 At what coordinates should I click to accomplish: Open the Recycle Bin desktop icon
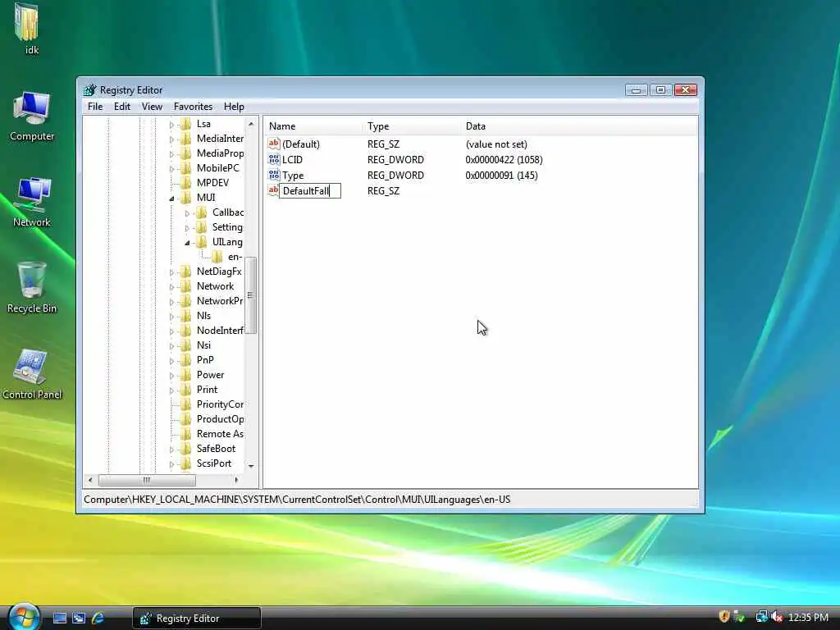point(32,279)
